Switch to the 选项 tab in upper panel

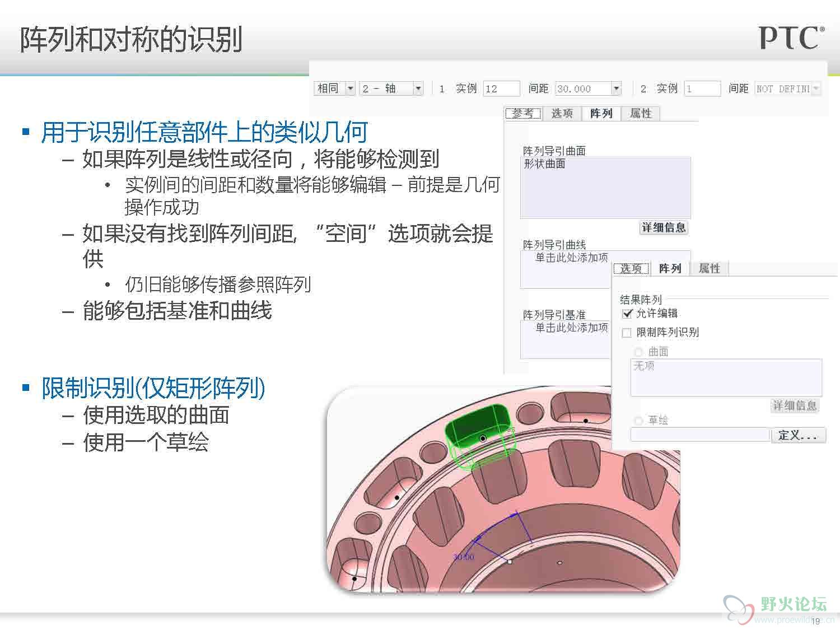[562, 113]
